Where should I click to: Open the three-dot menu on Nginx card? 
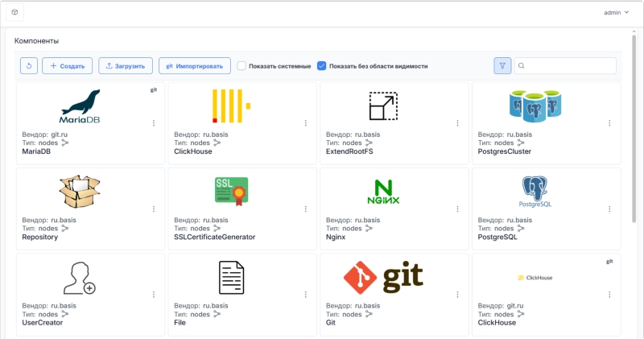click(457, 209)
